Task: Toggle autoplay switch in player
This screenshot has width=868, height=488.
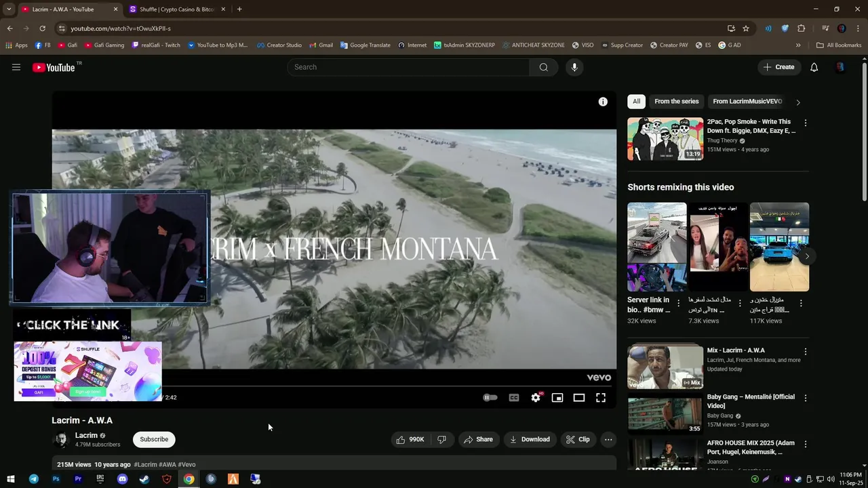Action: point(490,398)
